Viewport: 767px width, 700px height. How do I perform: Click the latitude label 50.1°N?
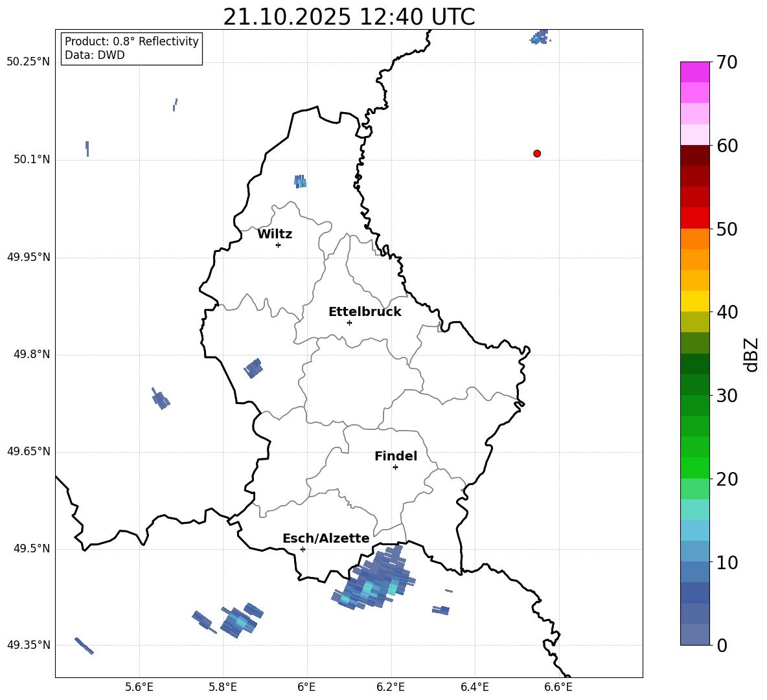[x=32, y=159]
